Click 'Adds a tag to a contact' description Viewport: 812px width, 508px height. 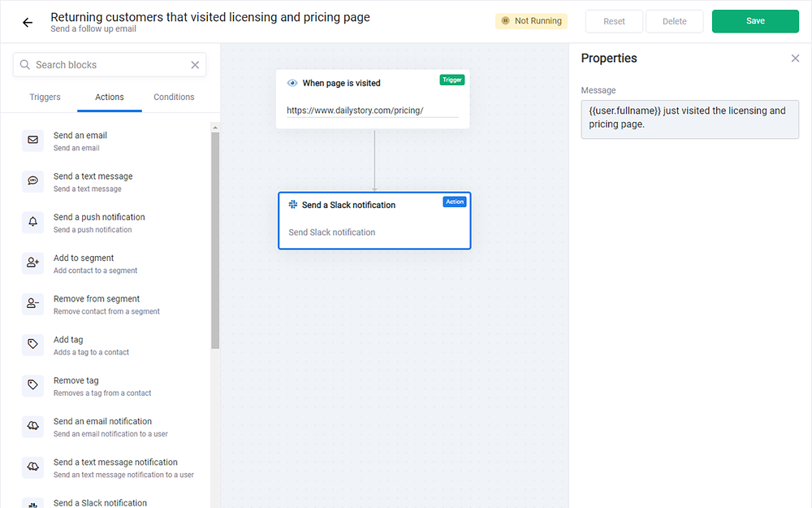pos(91,353)
